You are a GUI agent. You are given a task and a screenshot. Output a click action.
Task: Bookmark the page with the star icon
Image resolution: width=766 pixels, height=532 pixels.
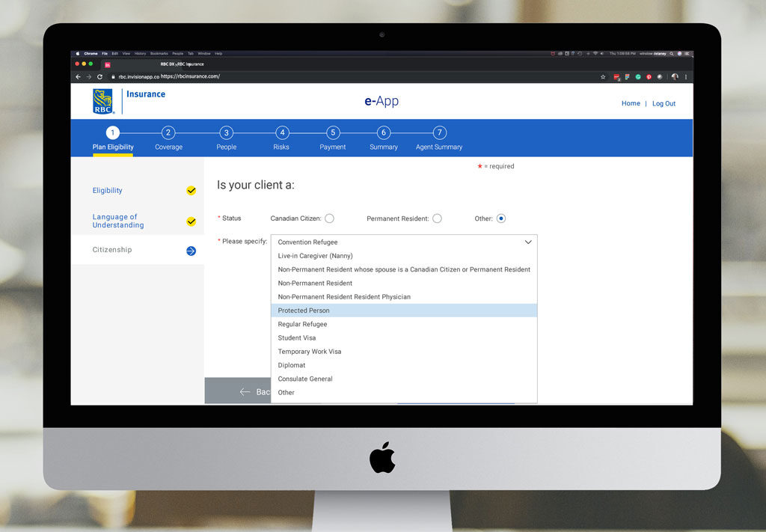point(603,76)
